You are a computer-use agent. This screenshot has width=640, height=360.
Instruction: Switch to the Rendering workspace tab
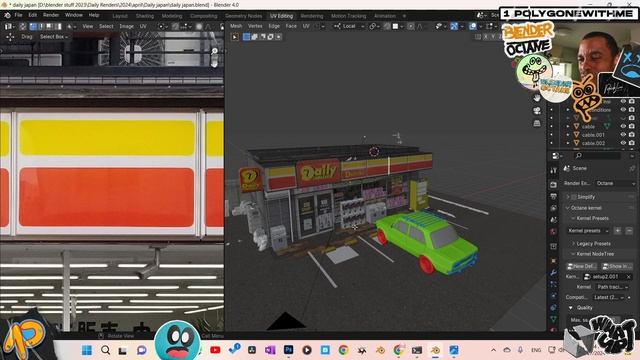point(312,16)
